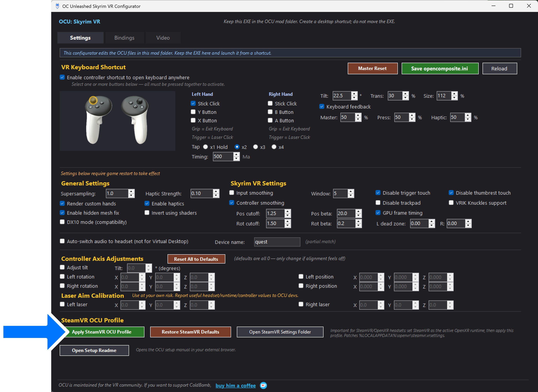Enable Auto-switch audio to headset
Viewport: 538px width, 392px height.
[62, 241]
